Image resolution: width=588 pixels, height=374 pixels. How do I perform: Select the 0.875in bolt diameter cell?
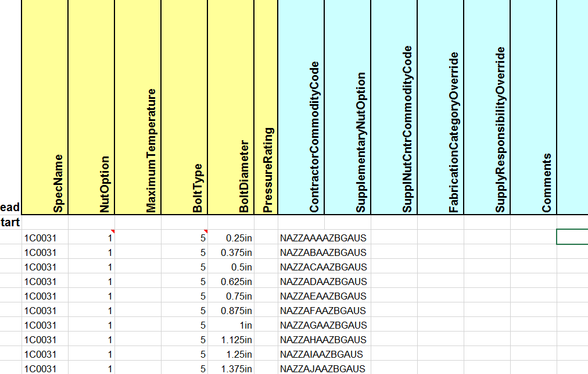[x=231, y=311]
